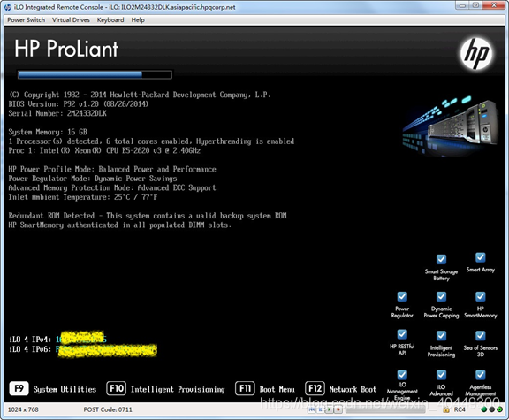Click the HP icon in the title bar
This screenshot has width=509, height=420.
[x=8, y=7]
